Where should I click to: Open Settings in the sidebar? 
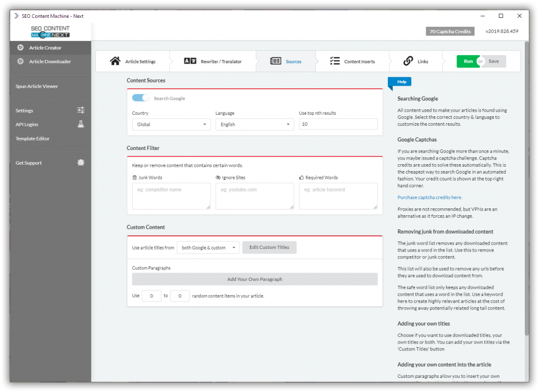tap(51, 110)
